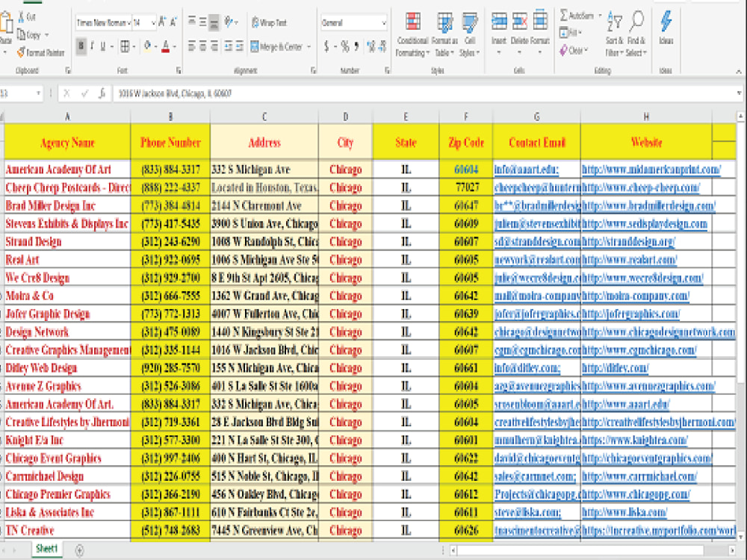Click the Middle Align icon
The image size is (747, 560).
coord(203,22)
